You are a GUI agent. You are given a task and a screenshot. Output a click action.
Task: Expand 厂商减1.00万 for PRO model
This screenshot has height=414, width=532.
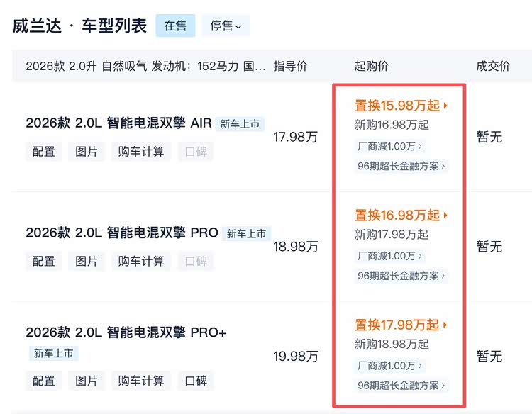coord(389,256)
